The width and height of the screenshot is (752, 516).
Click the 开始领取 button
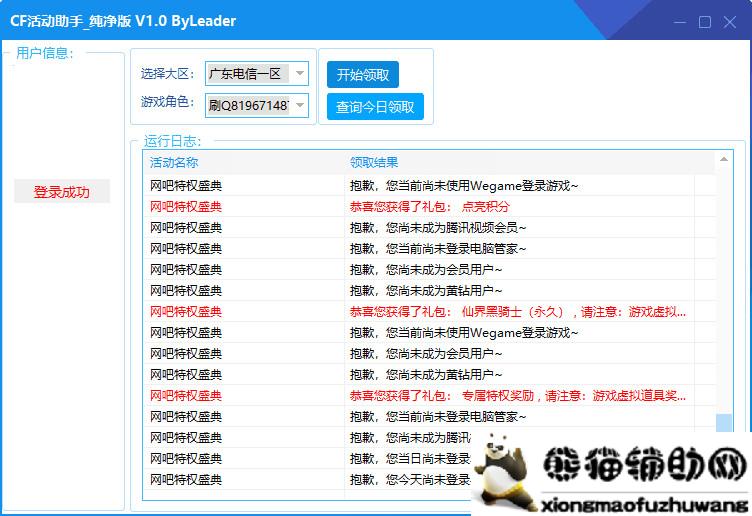(362, 75)
